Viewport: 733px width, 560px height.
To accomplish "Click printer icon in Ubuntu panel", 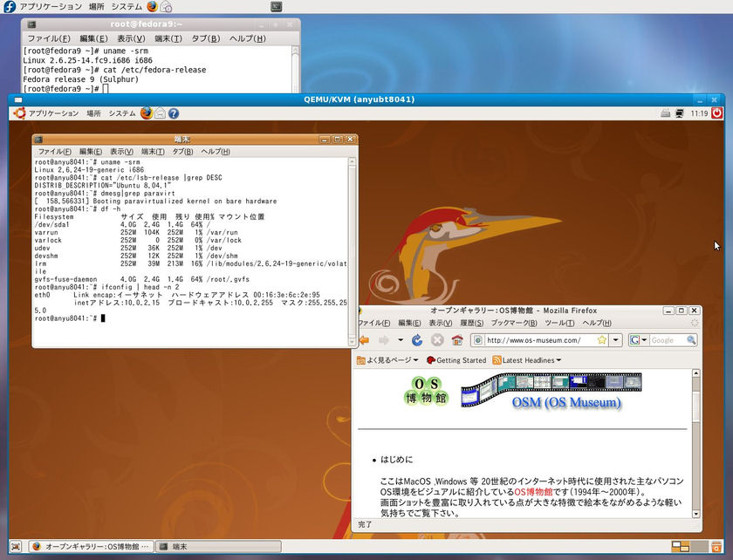I will pos(666,113).
